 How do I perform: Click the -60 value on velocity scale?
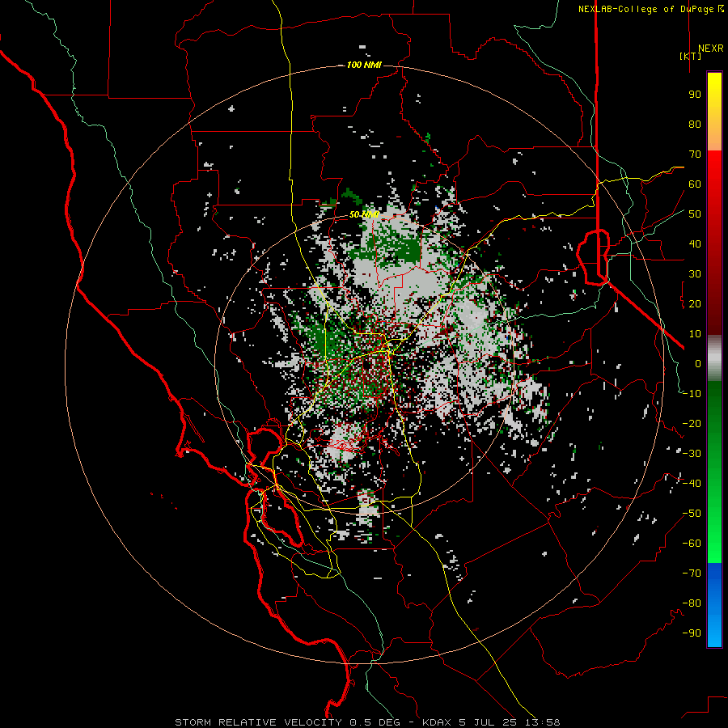tap(692, 544)
